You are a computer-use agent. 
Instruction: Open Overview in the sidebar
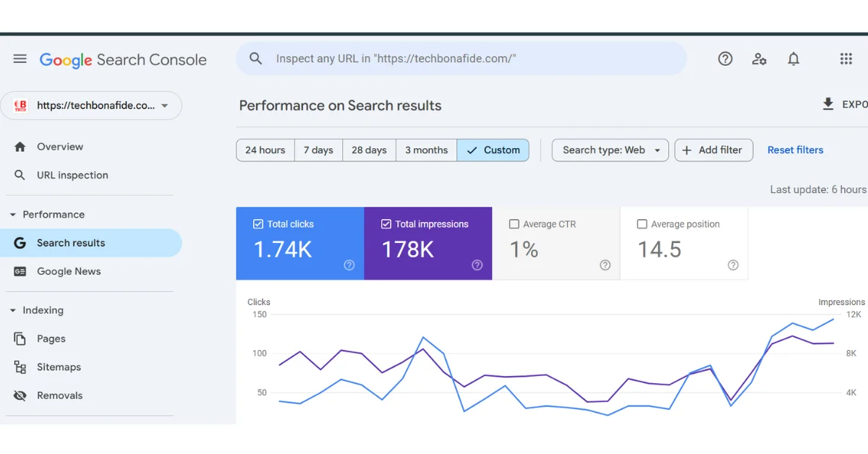click(91, 147)
